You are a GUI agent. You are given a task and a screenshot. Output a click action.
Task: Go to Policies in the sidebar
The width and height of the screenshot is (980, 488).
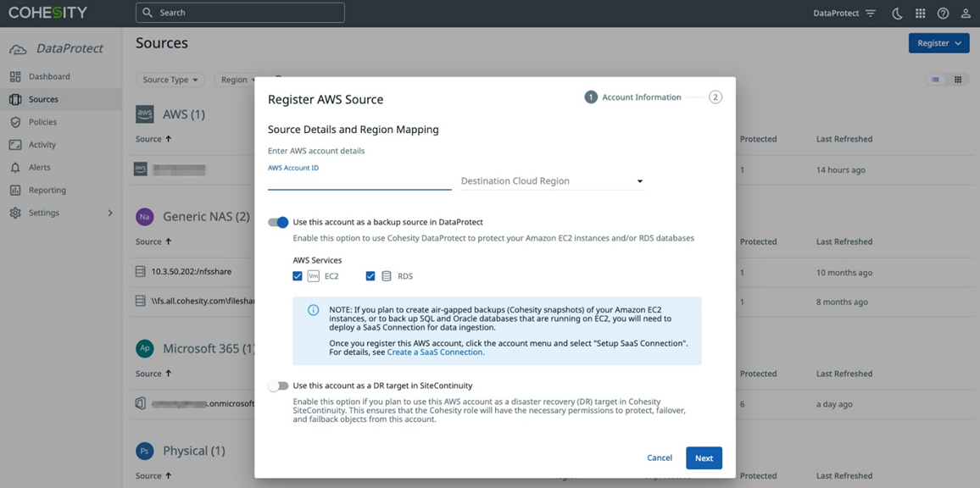pyautogui.click(x=61, y=123)
